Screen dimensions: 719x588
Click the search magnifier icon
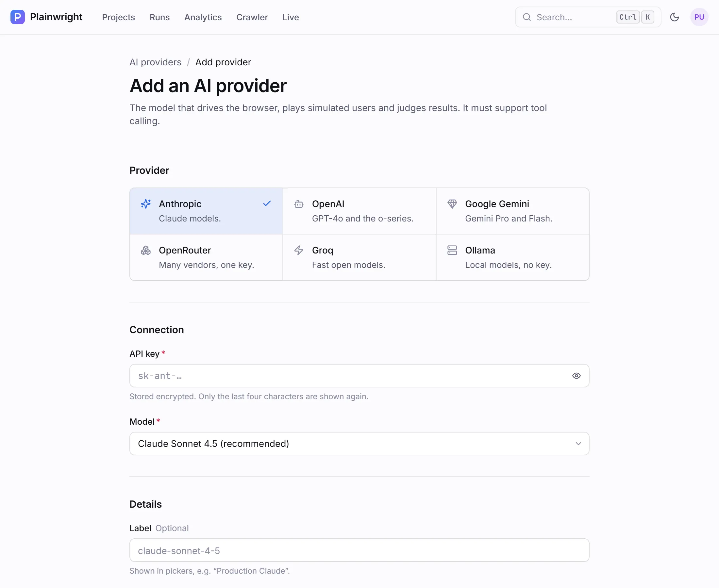[527, 17]
